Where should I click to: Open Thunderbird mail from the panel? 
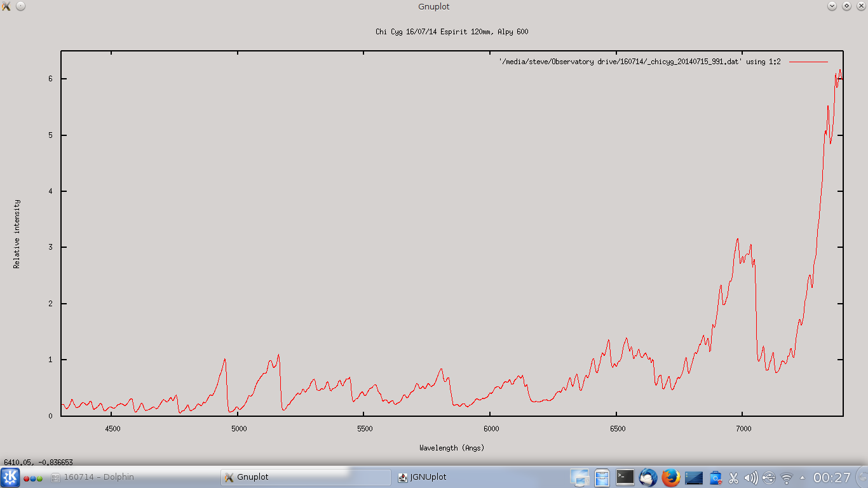[x=648, y=477]
